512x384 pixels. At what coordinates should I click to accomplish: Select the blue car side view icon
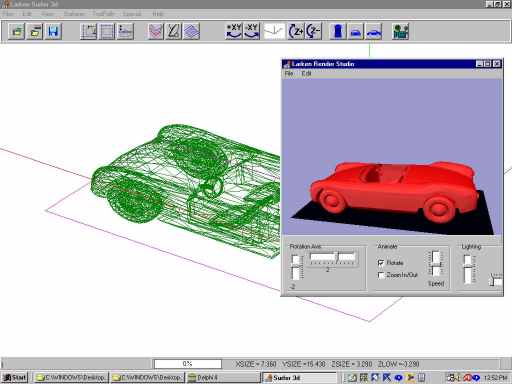tap(374, 32)
